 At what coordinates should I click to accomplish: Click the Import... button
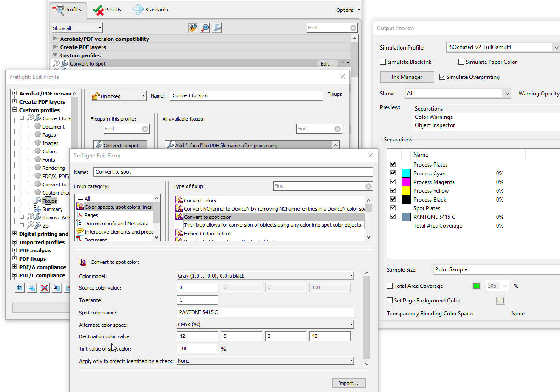(x=348, y=383)
